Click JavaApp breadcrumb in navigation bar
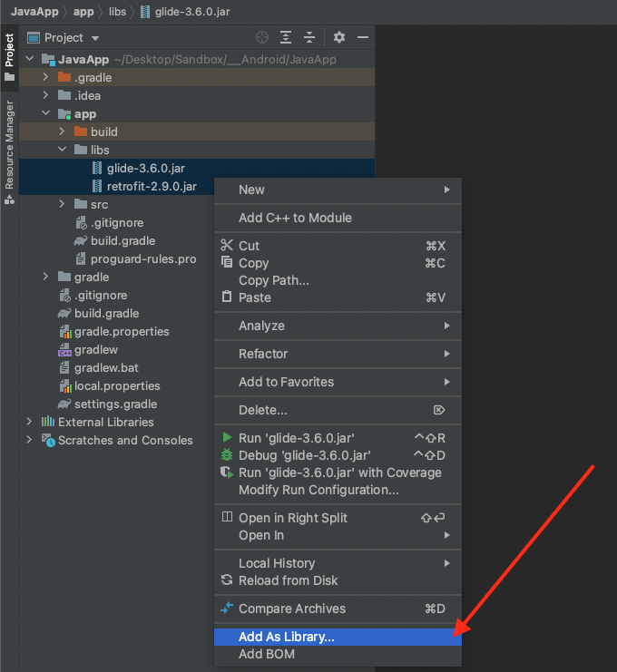Screen dimensions: 617x672 click(x=34, y=12)
